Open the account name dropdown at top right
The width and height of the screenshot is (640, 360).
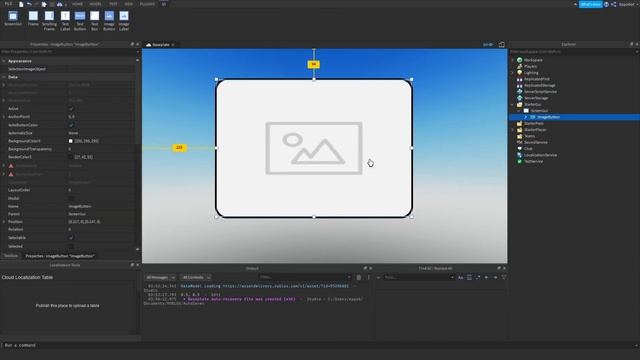coord(629,4)
